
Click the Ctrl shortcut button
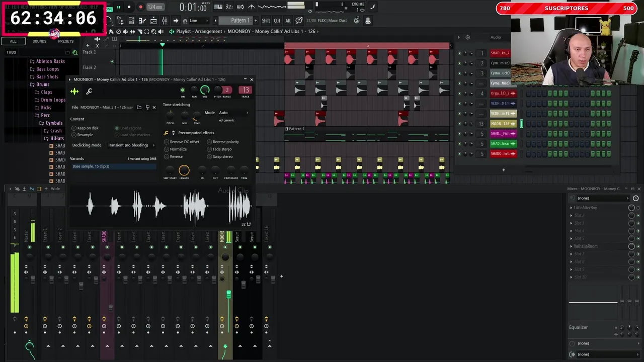pos(277,21)
